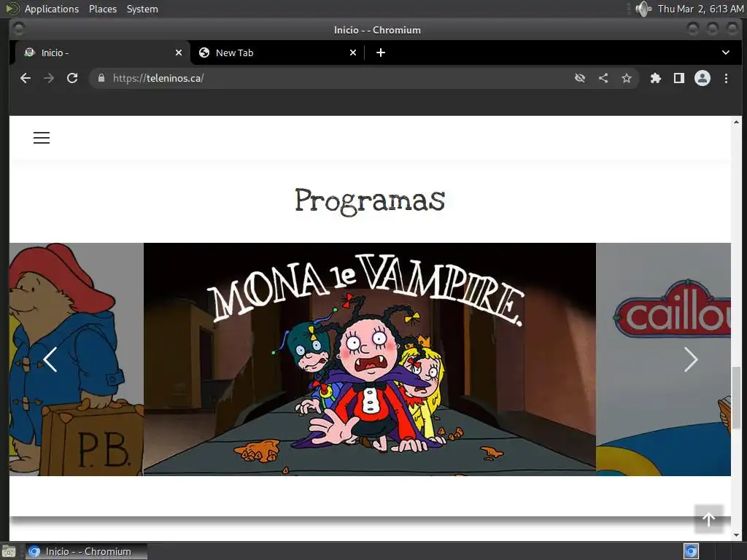Click the workspace switcher icon at bottom right
This screenshot has height=560, width=747.
[691, 551]
